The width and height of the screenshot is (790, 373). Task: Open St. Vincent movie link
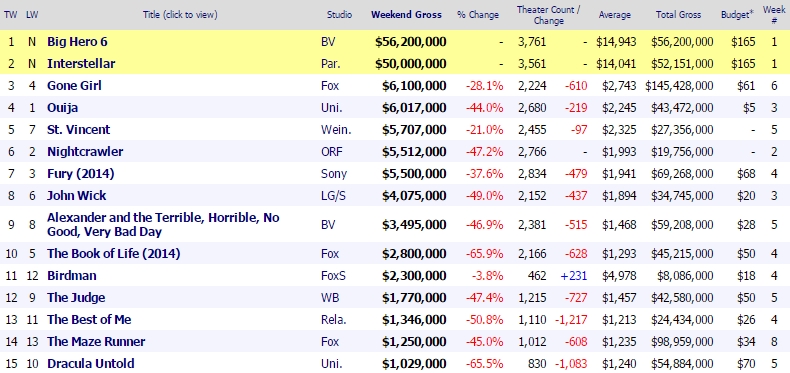coord(79,130)
